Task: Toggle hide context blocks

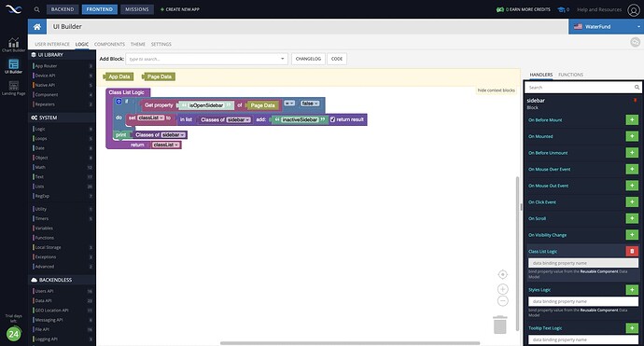Action: tap(497, 90)
